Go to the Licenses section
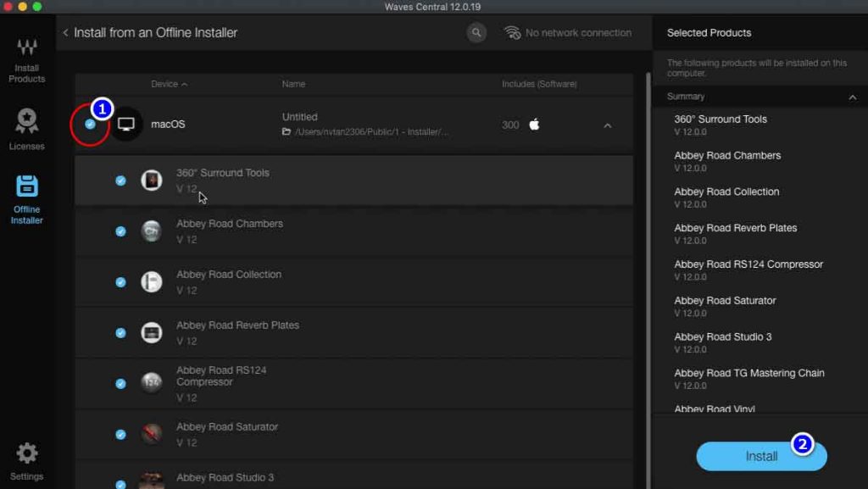Image resolution: width=868 pixels, height=489 pixels. pyautogui.click(x=26, y=128)
